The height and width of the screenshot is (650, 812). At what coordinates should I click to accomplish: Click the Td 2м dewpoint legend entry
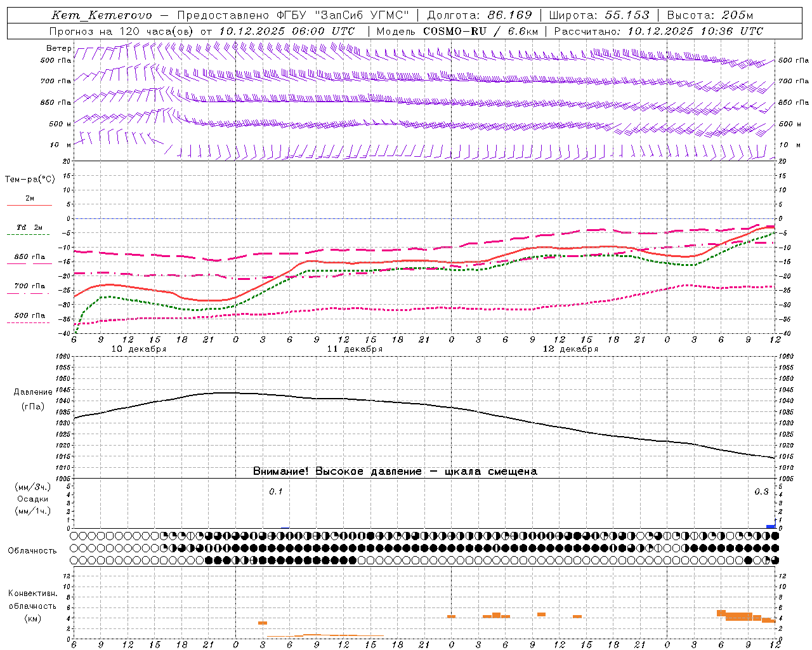point(29,227)
